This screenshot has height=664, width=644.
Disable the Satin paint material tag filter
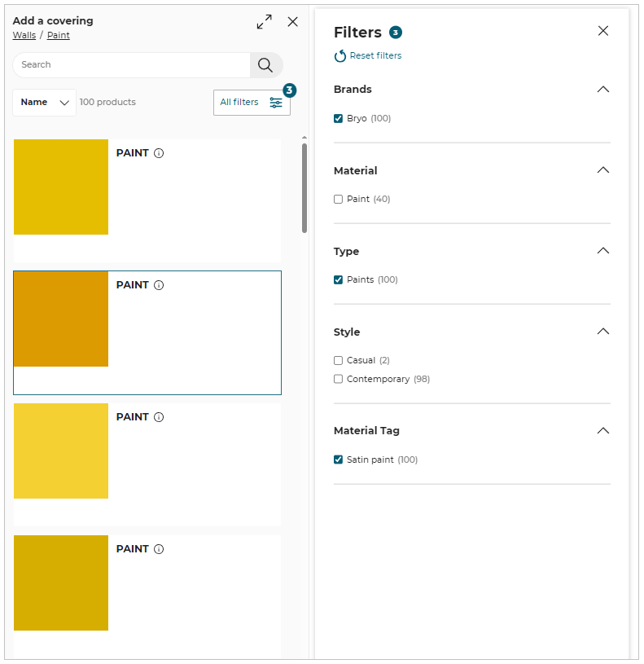(338, 459)
